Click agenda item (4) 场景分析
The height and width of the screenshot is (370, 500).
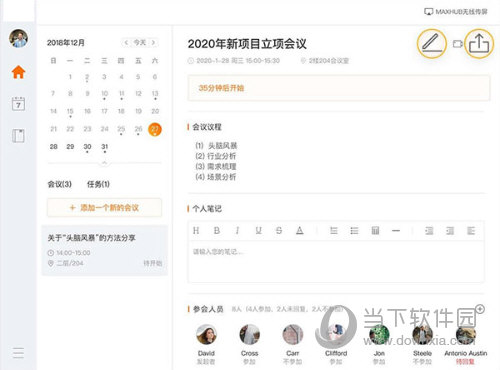[216, 177]
